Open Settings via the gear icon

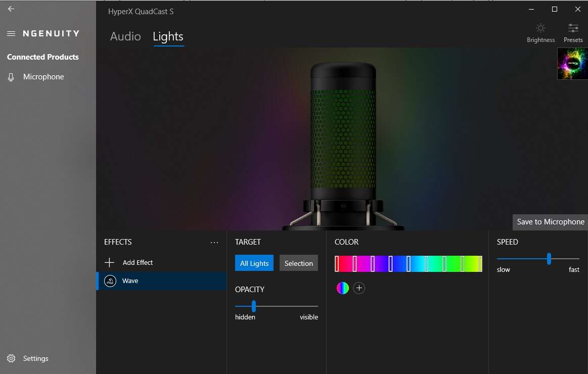[11, 358]
